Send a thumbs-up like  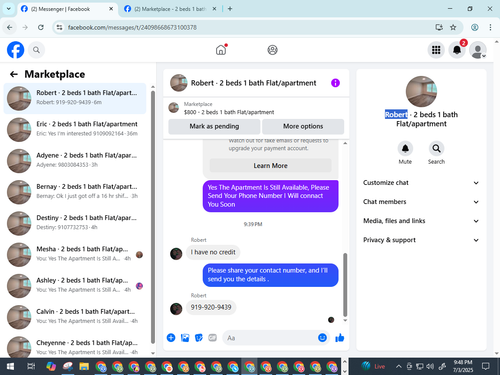pos(340,338)
